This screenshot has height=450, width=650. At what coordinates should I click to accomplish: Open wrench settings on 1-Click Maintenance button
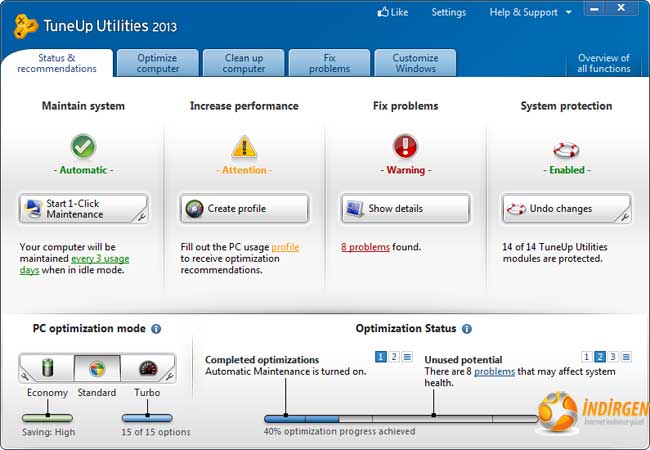tap(141, 217)
